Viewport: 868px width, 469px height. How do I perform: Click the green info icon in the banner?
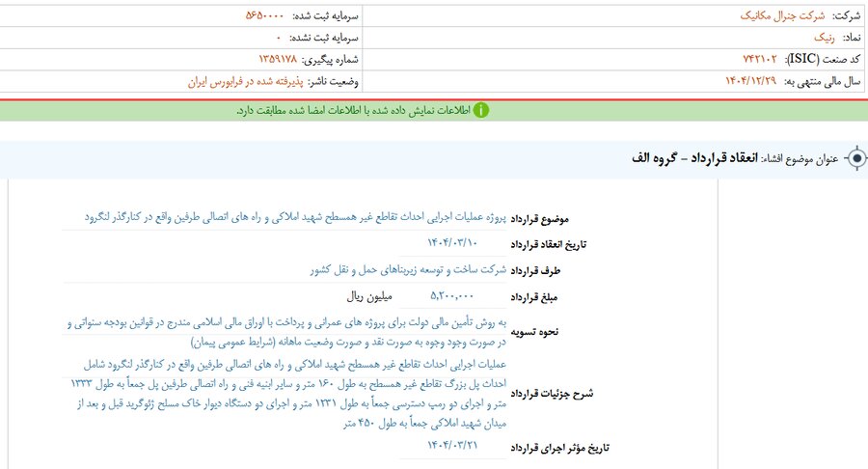(481, 111)
